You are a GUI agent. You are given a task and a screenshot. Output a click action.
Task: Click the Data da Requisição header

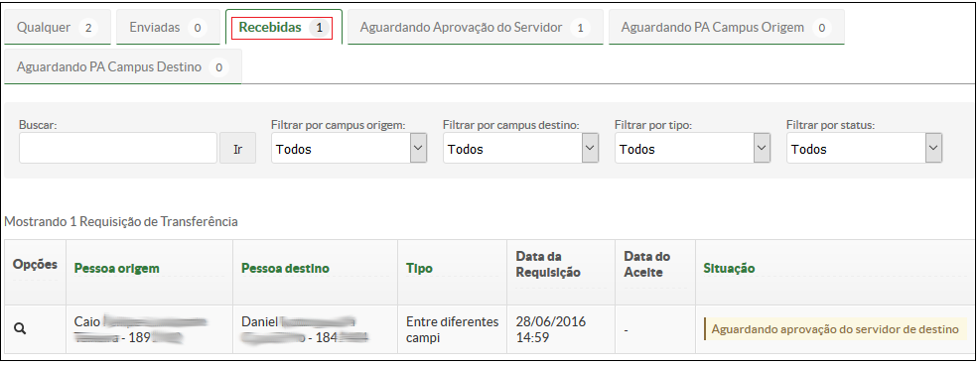pos(548,265)
